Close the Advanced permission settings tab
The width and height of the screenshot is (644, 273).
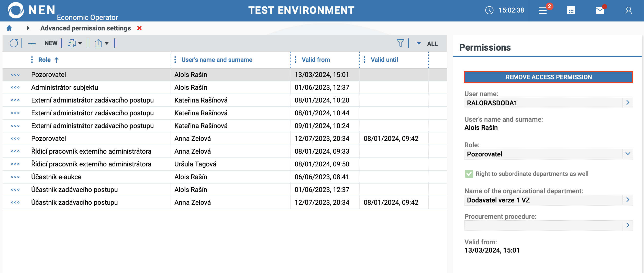coord(139,28)
